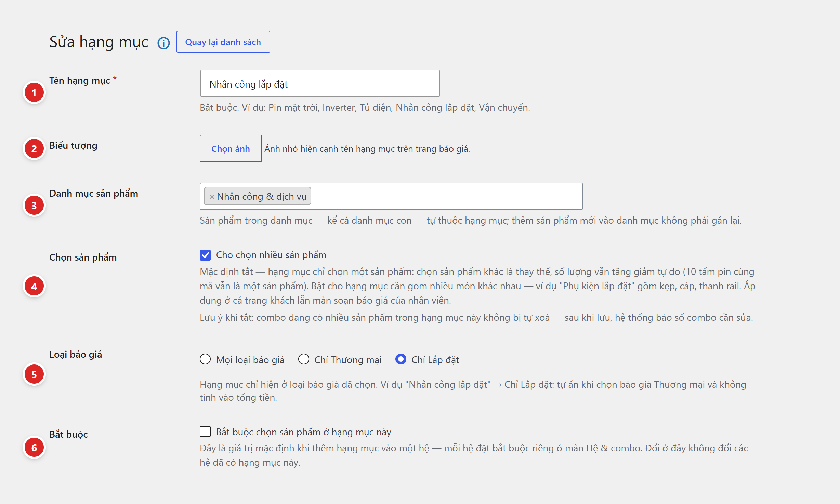The height and width of the screenshot is (504, 840).
Task: Enable Bắt buộc chọn sản phẩm checkbox
Action: [x=205, y=432]
